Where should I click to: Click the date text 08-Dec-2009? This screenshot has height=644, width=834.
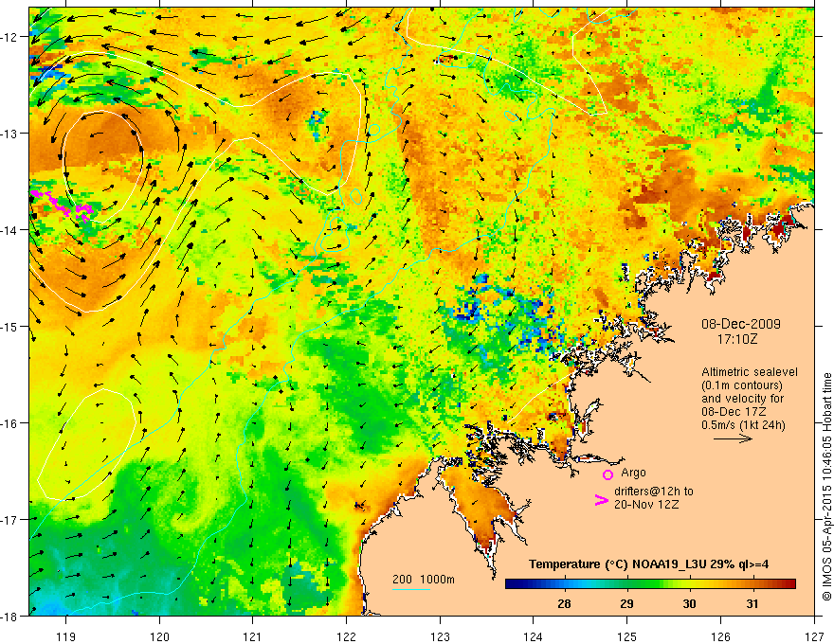[740, 324]
